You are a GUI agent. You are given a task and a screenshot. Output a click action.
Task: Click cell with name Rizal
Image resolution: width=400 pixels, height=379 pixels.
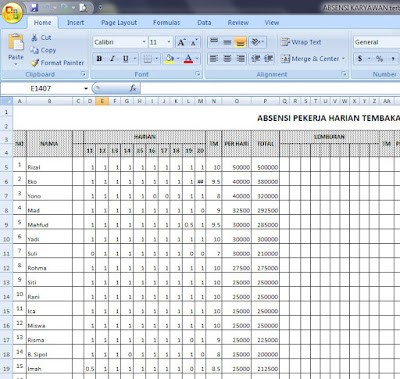tap(49, 165)
